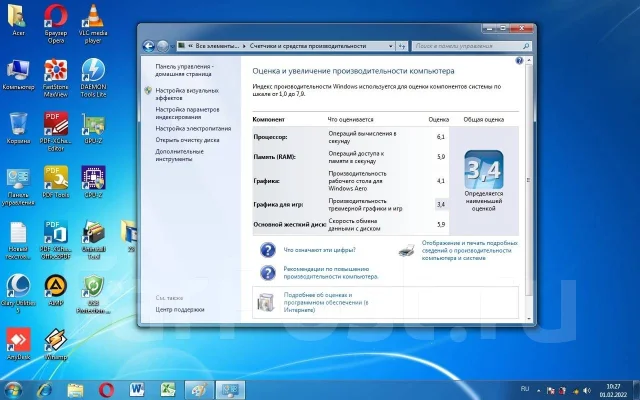Open the new text document desktop file
The width and height of the screenshot is (640, 400).
[18, 241]
